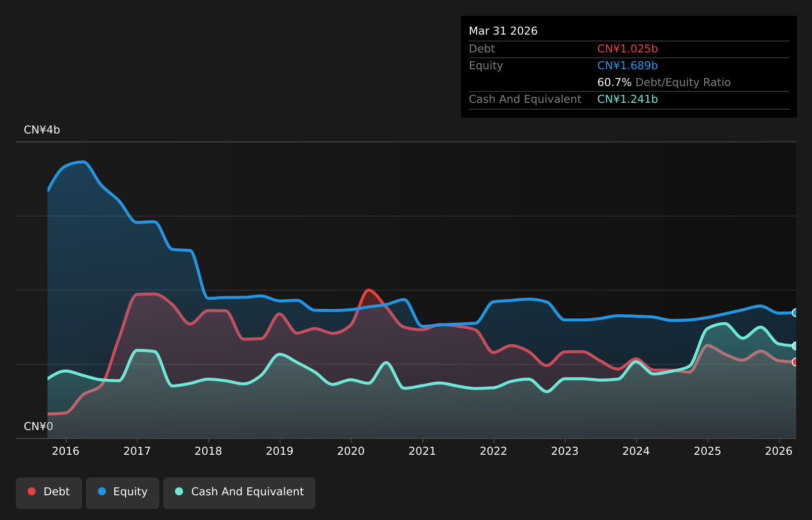Screen dimensions: 812x520
Task: Toggle the Equity legend button
Action: pos(123,493)
